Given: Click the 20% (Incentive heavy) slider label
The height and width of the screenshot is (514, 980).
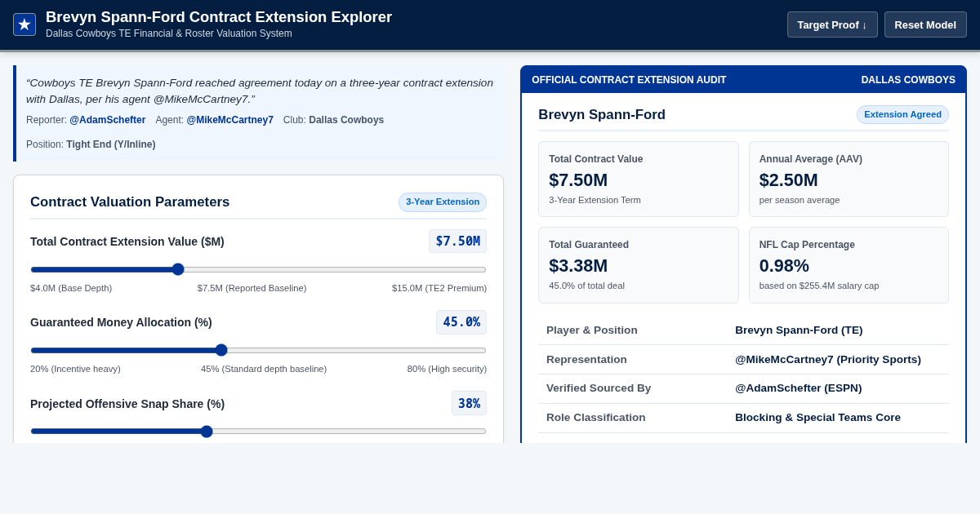Looking at the screenshot, I should [x=75, y=369].
